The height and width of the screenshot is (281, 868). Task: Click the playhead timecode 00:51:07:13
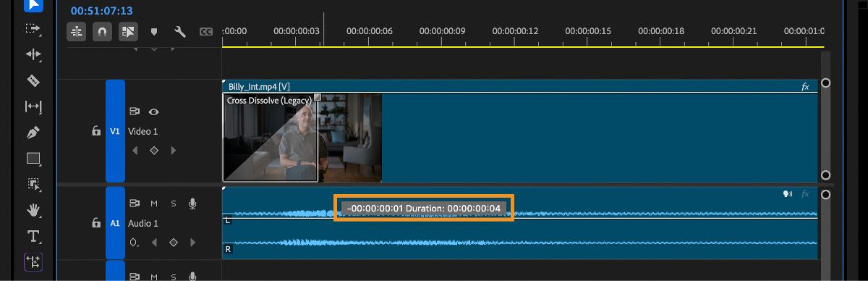pos(102,11)
